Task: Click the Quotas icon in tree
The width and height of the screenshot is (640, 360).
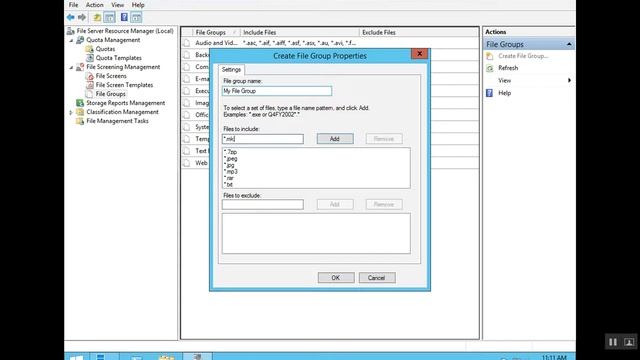Action: (89, 49)
